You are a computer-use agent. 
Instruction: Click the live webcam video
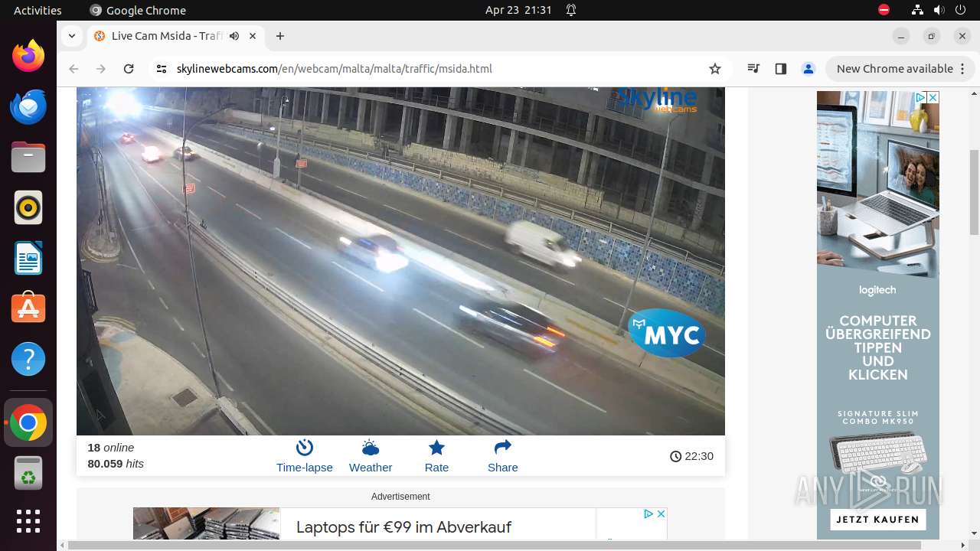click(x=400, y=261)
